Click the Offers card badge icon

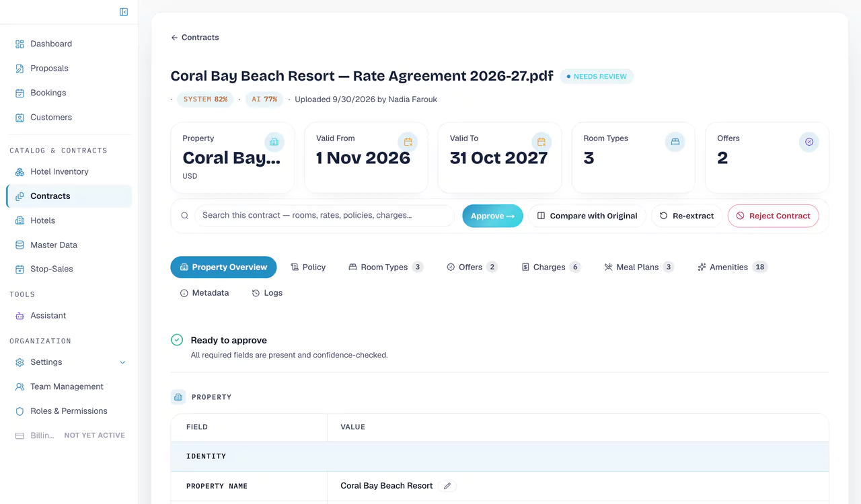point(809,142)
